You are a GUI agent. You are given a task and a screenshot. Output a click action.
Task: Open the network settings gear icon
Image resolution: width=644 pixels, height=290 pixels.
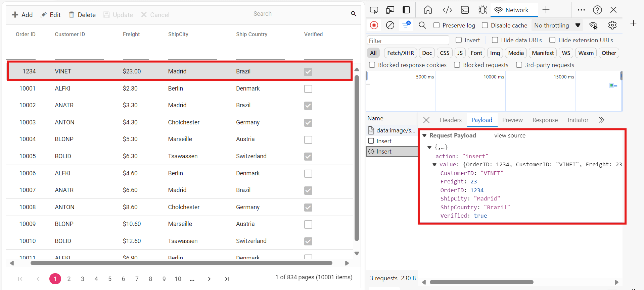(612, 25)
